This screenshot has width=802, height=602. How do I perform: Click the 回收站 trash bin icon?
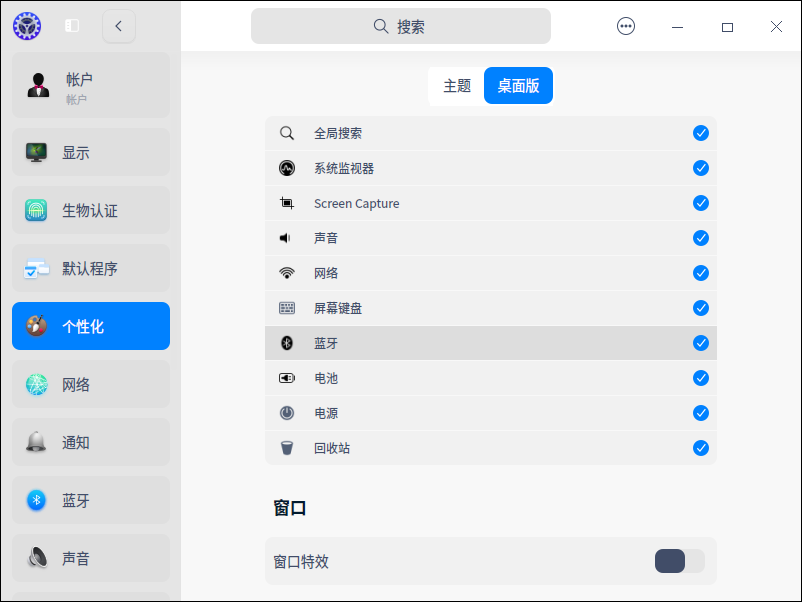pos(287,448)
